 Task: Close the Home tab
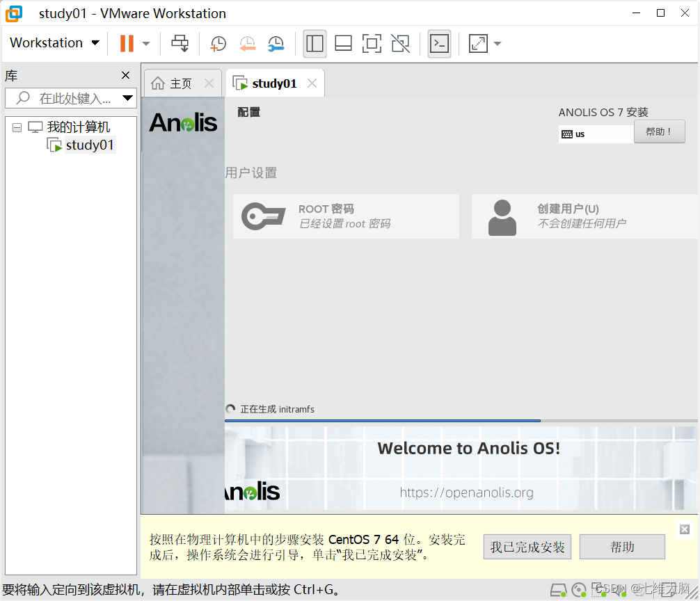[x=209, y=83]
